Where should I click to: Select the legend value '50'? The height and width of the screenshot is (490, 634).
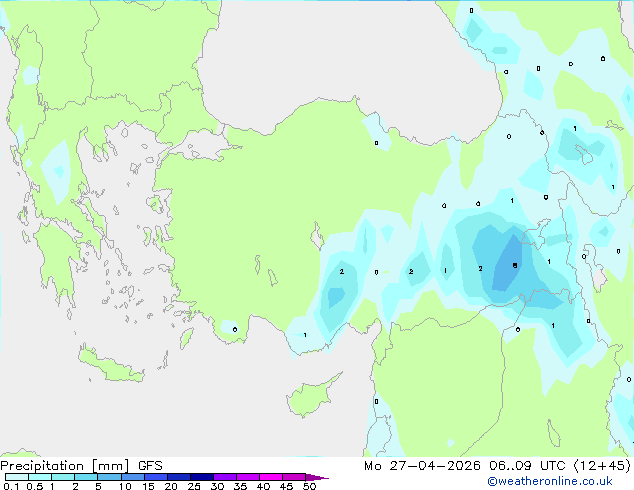pos(309,486)
